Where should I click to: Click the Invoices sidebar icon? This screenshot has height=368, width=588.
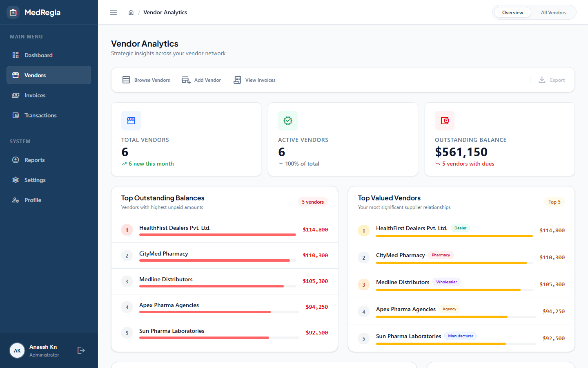(16, 95)
